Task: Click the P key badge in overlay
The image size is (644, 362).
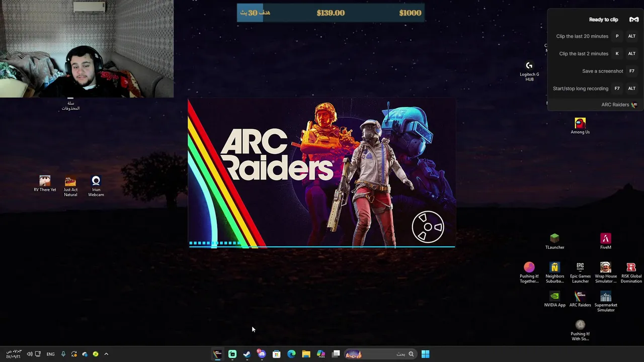Action: click(617, 36)
